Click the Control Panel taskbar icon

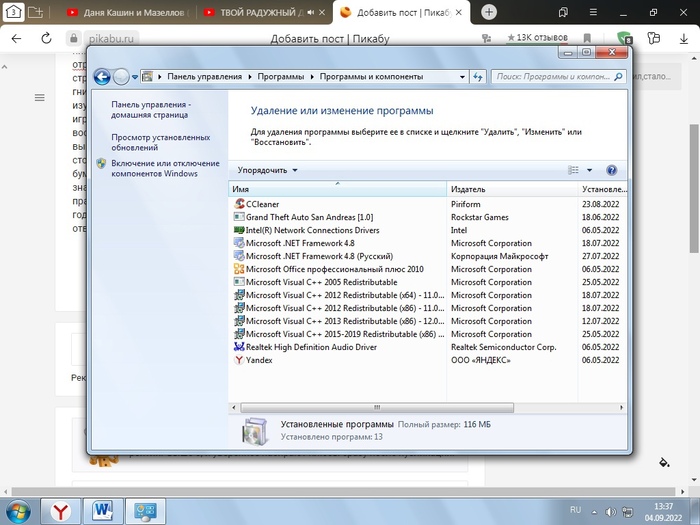pyautogui.click(x=146, y=512)
